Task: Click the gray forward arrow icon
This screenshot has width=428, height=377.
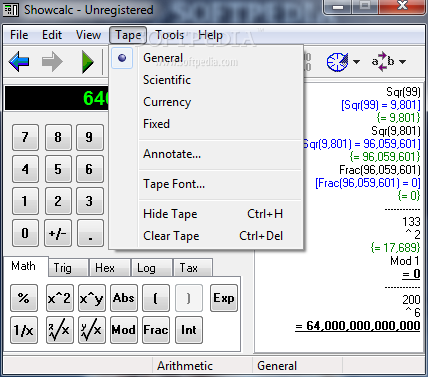Action: click(x=52, y=62)
